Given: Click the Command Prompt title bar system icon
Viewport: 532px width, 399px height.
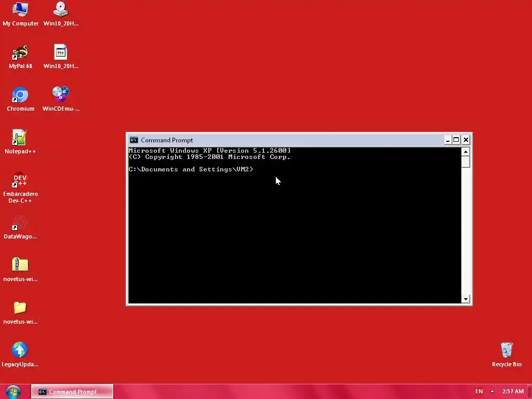Looking at the screenshot, I should pos(134,140).
